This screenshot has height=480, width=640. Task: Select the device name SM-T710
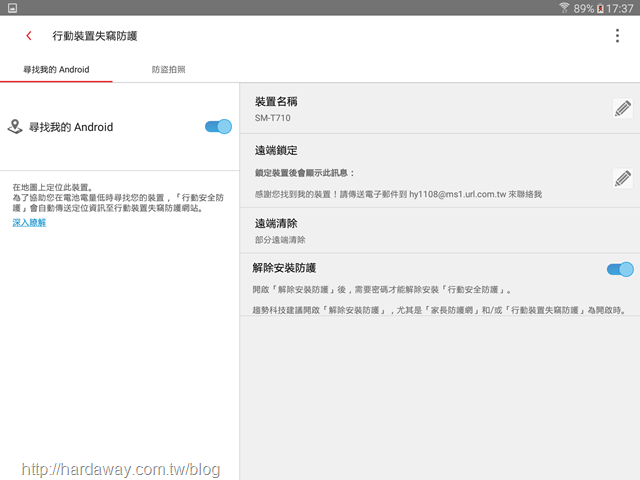273,118
